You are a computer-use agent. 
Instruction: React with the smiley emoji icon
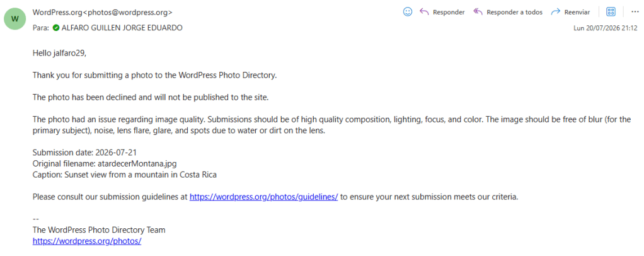click(x=408, y=12)
